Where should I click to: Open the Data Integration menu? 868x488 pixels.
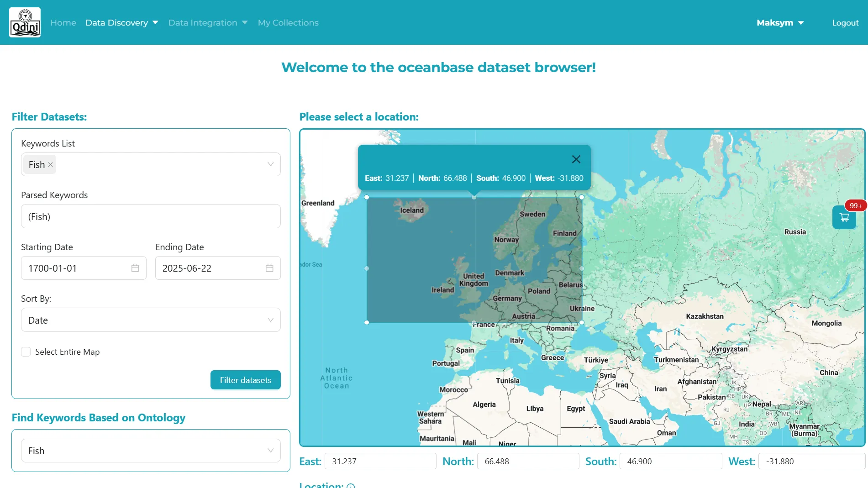(208, 23)
